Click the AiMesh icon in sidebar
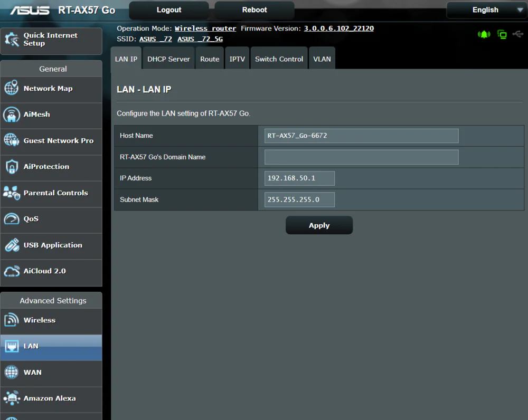 coord(12,114)
